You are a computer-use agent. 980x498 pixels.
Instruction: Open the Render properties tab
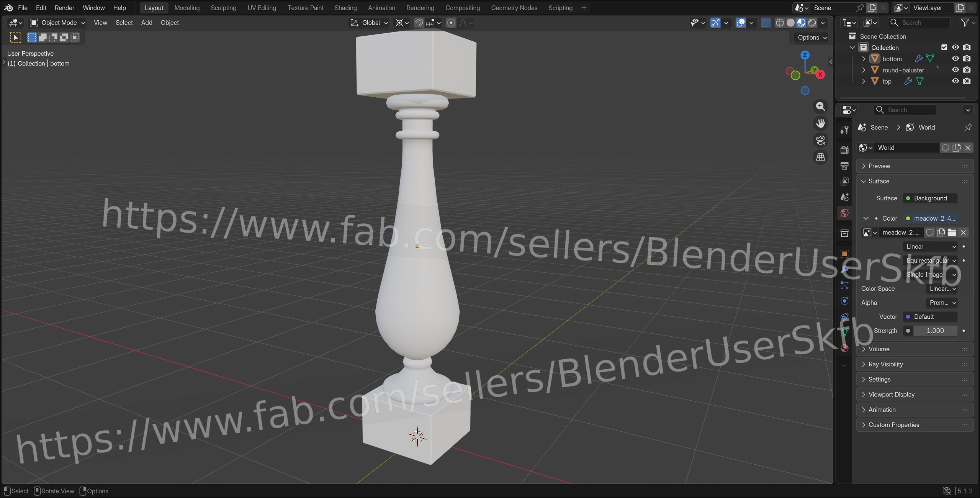coord(844,149)
